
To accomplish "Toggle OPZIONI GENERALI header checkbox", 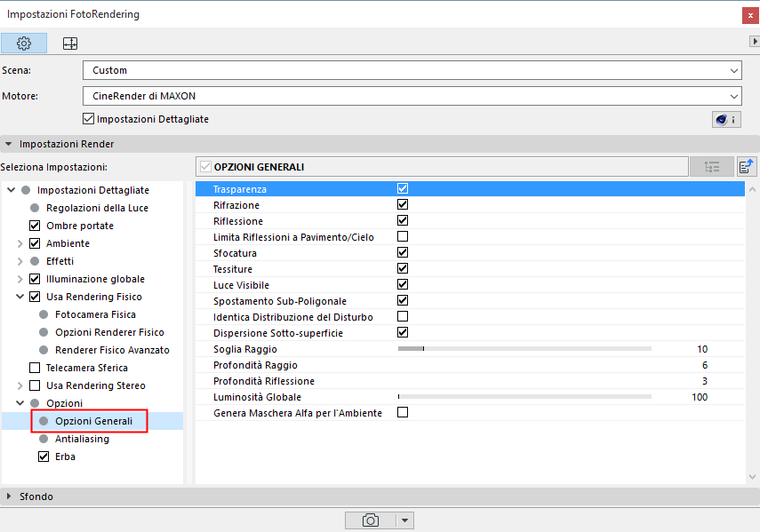I will click(205, 166).
